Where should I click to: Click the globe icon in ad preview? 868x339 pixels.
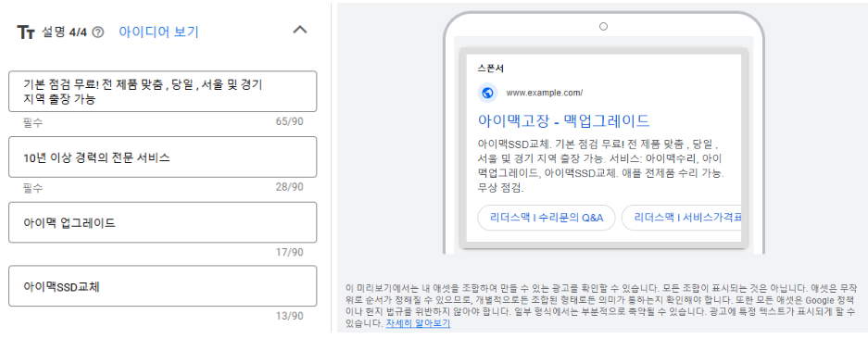487,93
